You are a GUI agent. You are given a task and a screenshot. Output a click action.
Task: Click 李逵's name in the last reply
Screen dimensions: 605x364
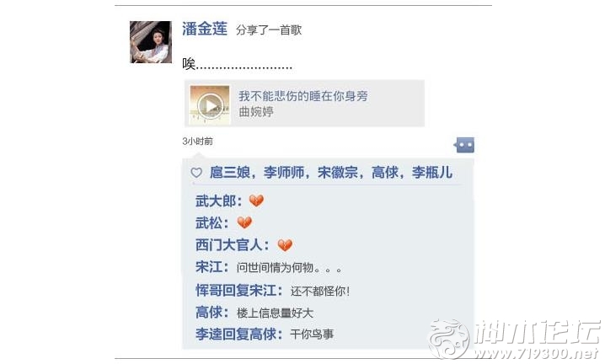coord(209,335)
